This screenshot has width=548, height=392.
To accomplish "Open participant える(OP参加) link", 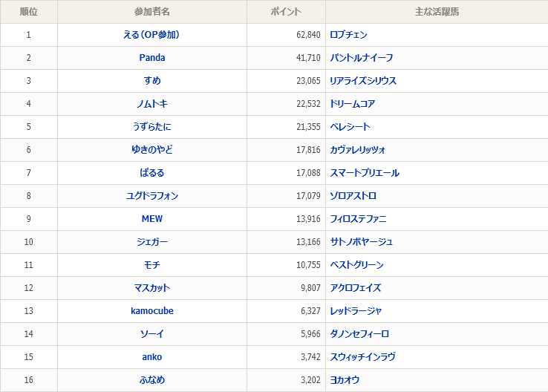I will (x=151, y=35).
